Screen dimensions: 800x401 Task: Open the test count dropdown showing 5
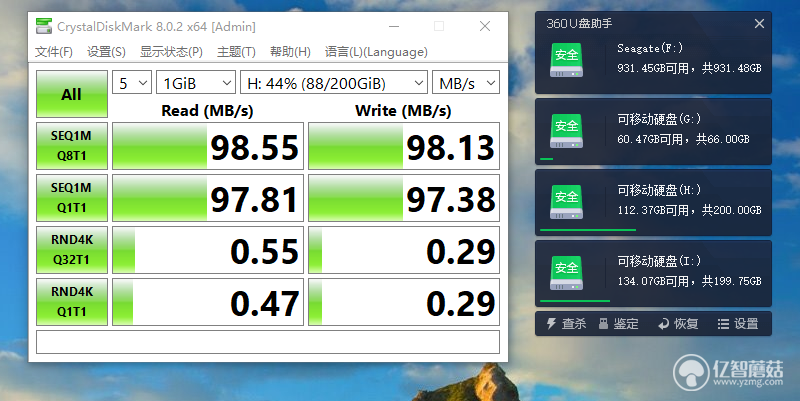(132, 83)
